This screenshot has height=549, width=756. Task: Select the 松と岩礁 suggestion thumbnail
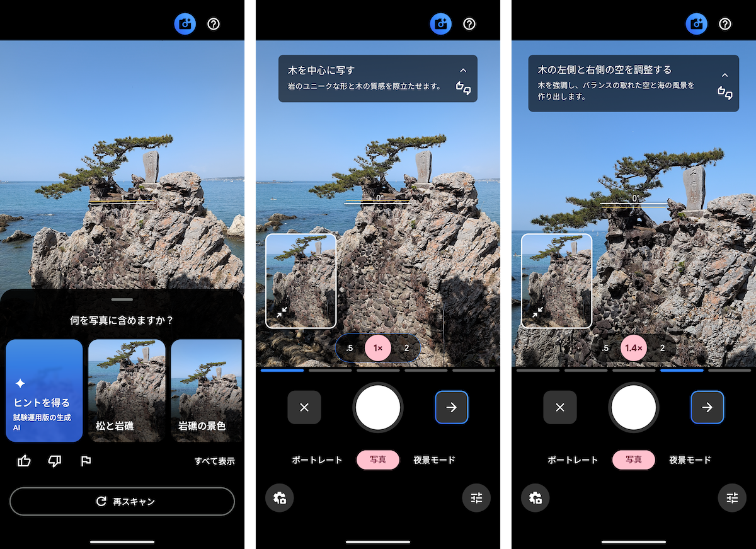tap(127, 390)
